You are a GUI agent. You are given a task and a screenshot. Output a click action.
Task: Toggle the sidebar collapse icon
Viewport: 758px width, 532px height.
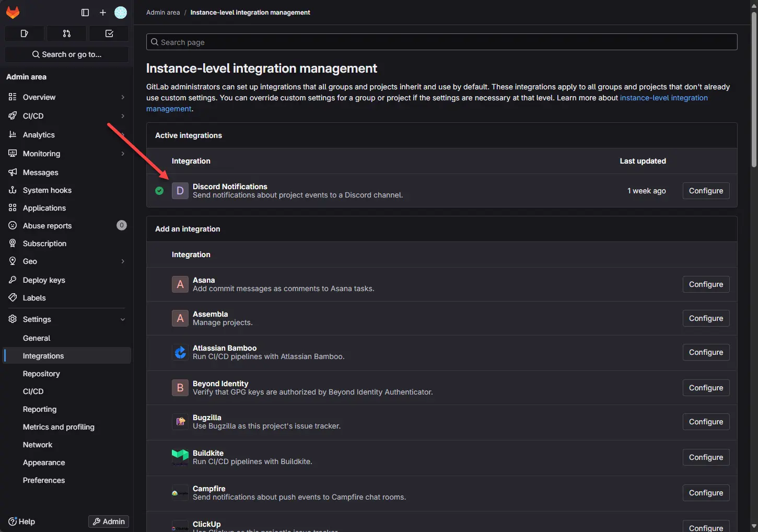[85, 13]
